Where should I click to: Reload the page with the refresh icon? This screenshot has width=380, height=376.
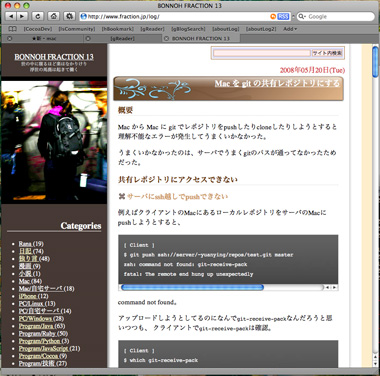(38, 16)
